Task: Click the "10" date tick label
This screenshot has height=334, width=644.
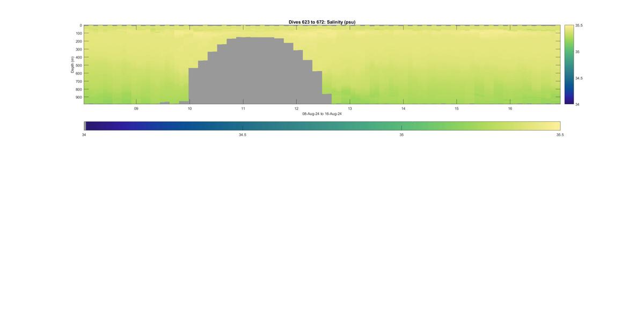Action: [189, 108]
